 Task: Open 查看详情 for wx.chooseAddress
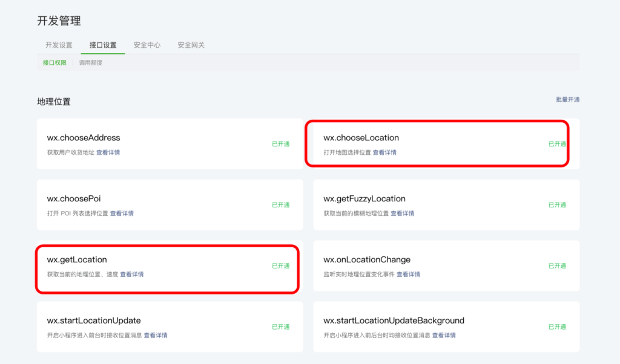[108, 153]
